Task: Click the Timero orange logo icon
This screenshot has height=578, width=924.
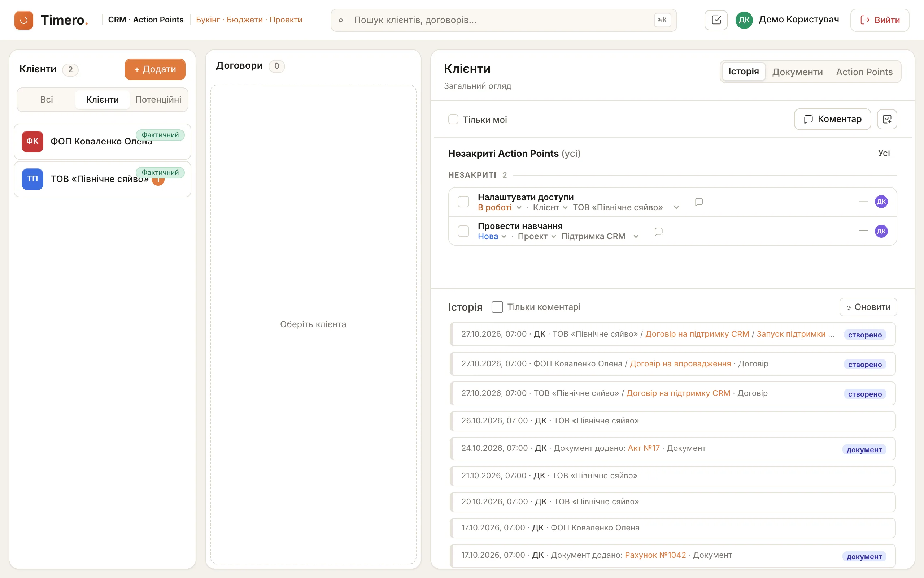Action: (24, 20)
